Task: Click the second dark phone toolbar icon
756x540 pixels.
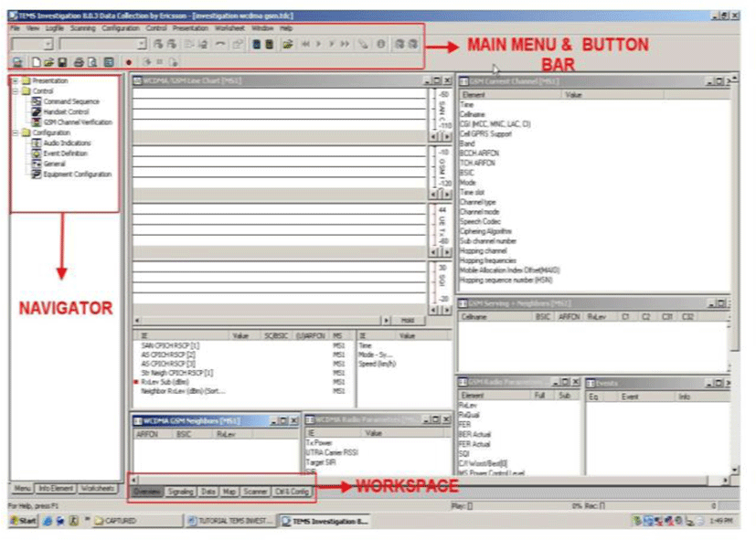Action: [270, 45]
